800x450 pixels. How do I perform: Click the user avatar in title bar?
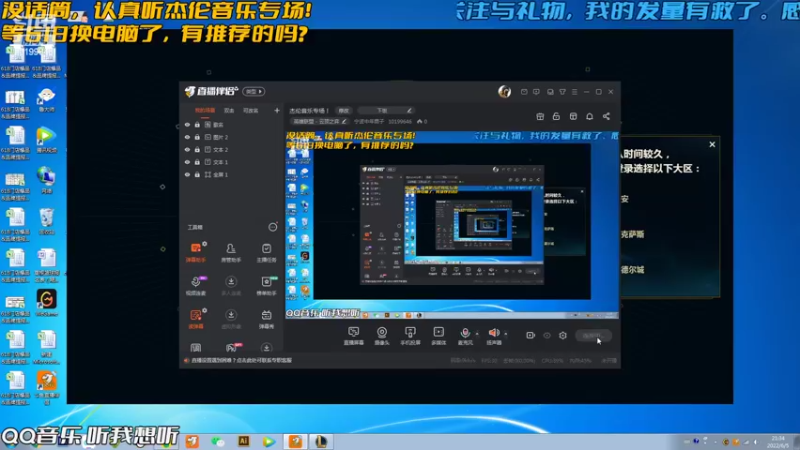pos(504,91)
